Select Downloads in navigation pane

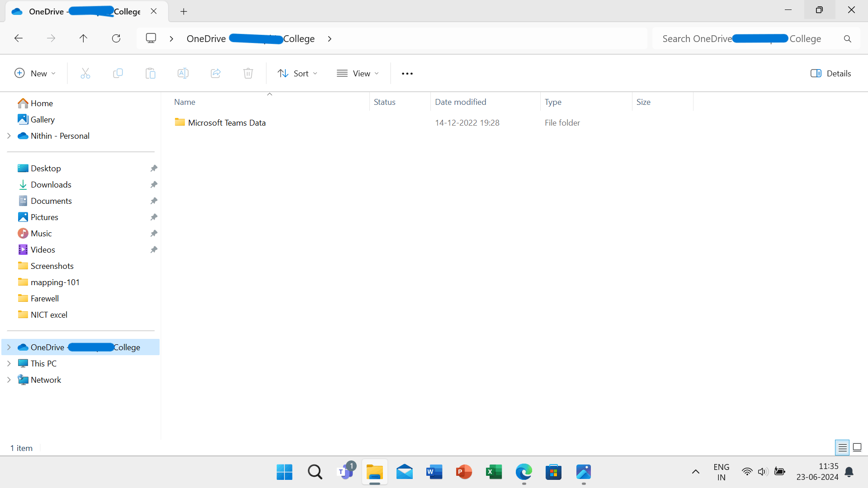coord(51,184)
